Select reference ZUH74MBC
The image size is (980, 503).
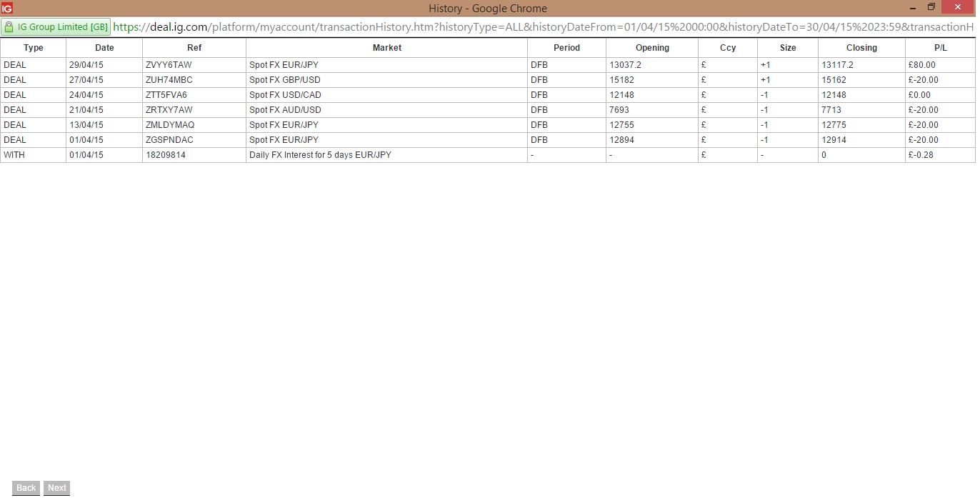pos(169,80)
